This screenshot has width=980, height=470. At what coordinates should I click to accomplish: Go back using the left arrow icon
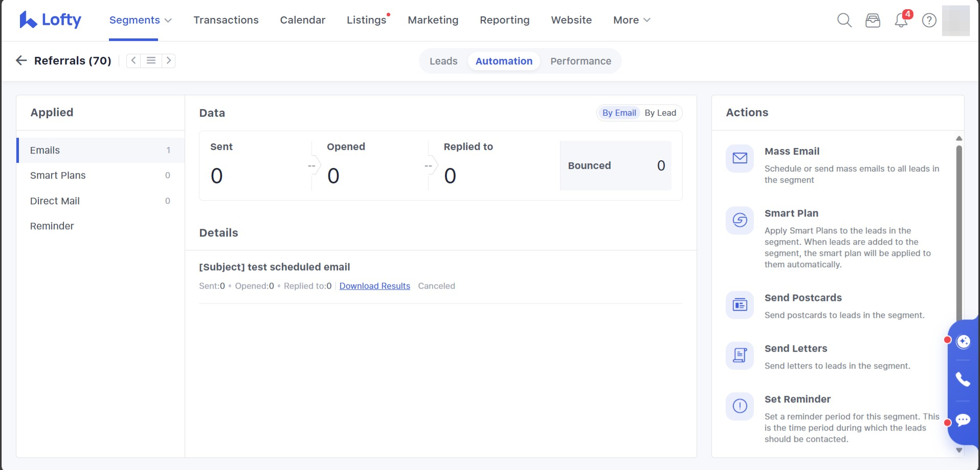click(21, 60)
